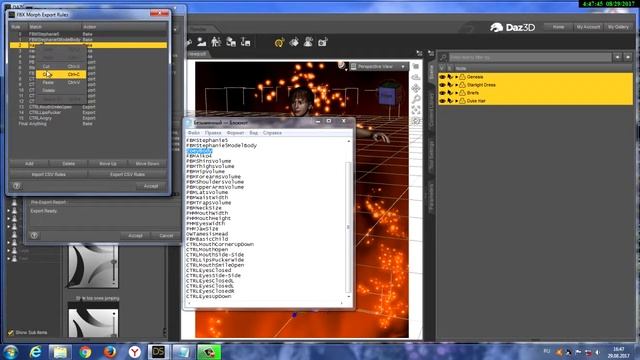
Task: Expand the Duse Hair node
Action: point(456,101)
